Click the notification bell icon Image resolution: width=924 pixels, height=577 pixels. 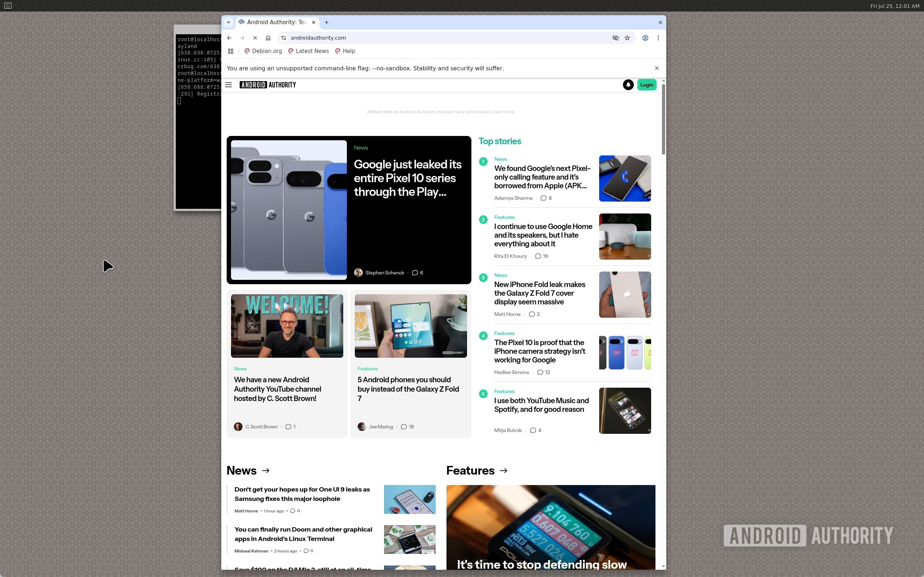tap(628, 85)
